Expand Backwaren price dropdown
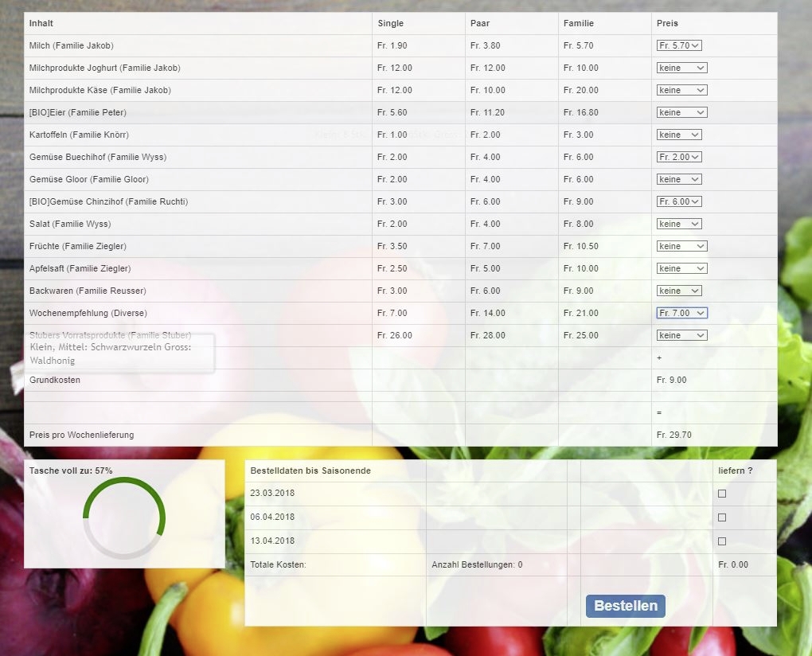Image resolution: width=812 pixels, height=656 pixels. click(x=679, y=291)
